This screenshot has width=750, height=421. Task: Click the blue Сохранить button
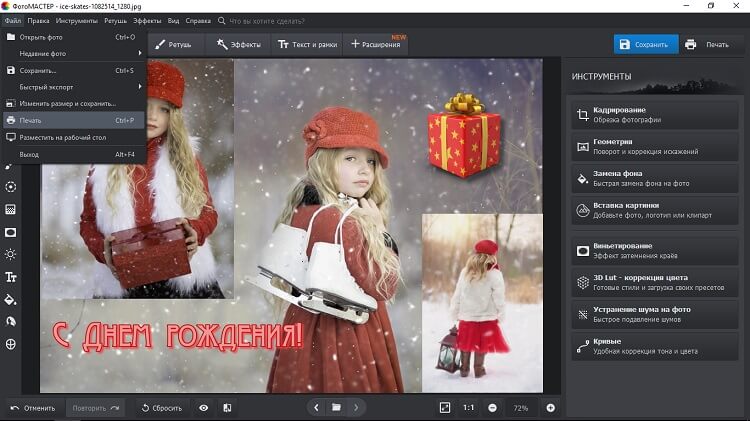[x=645, y=45]
